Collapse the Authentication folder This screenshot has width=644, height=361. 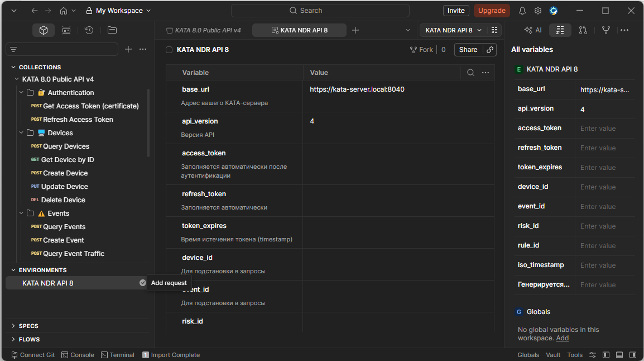pos(22,93)
